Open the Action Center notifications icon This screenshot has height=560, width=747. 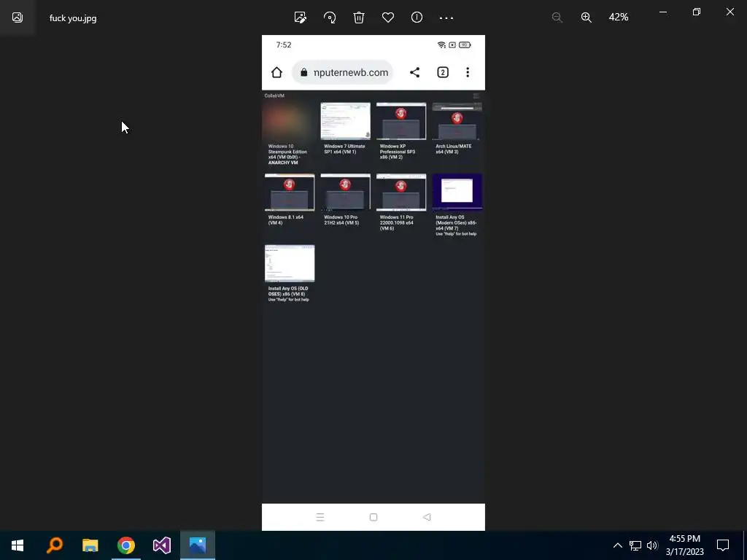(x=723, y=545)
